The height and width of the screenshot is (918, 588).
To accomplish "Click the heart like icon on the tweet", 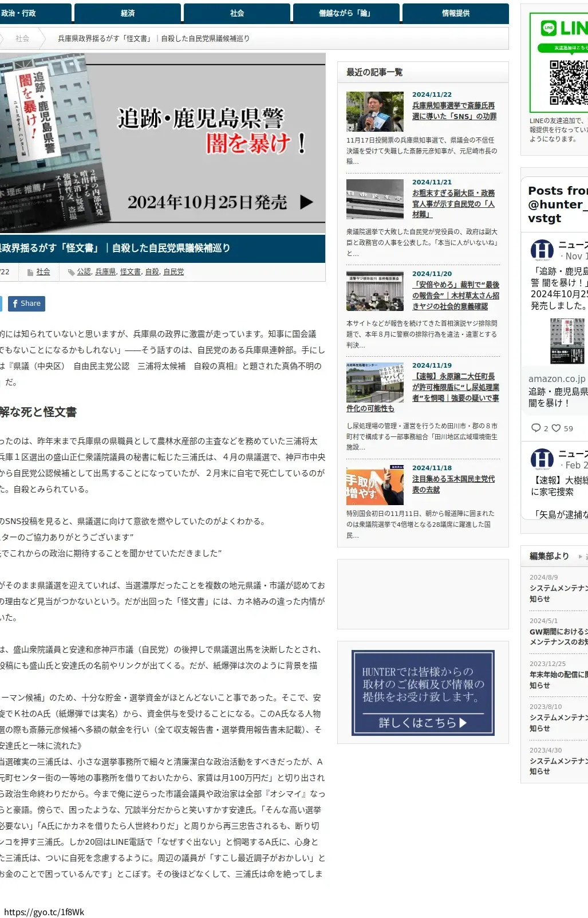I will [556, 428].
